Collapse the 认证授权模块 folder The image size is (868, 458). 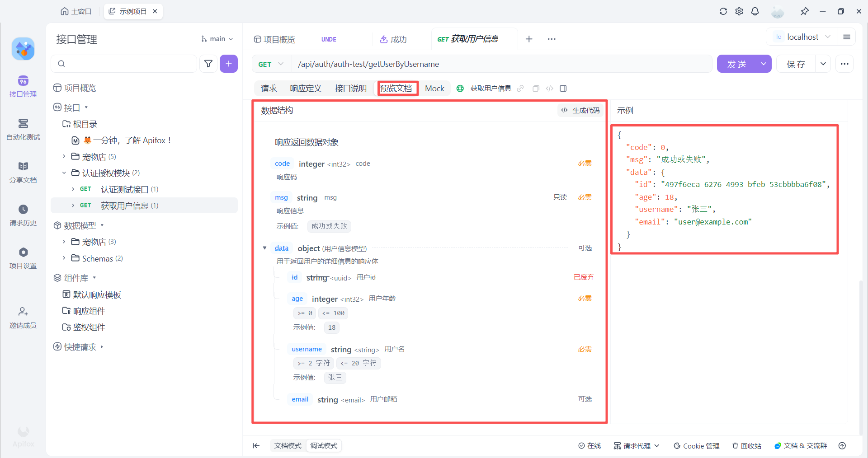pos(64,173)
